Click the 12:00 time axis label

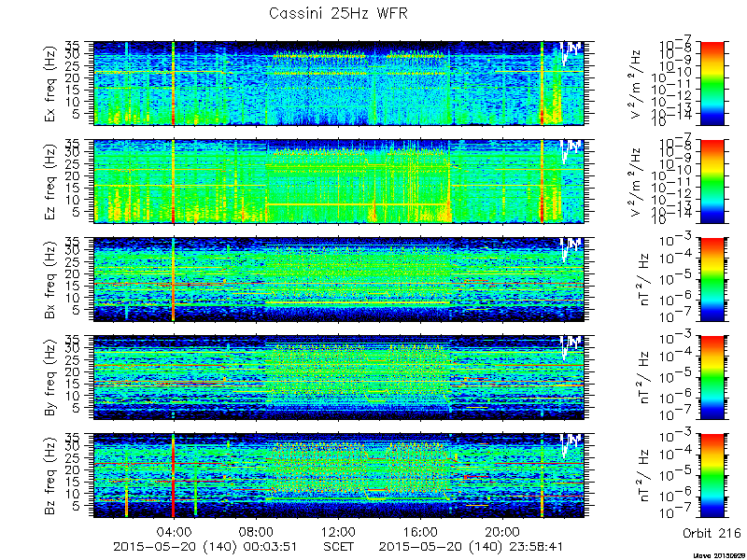pos(339,531)
